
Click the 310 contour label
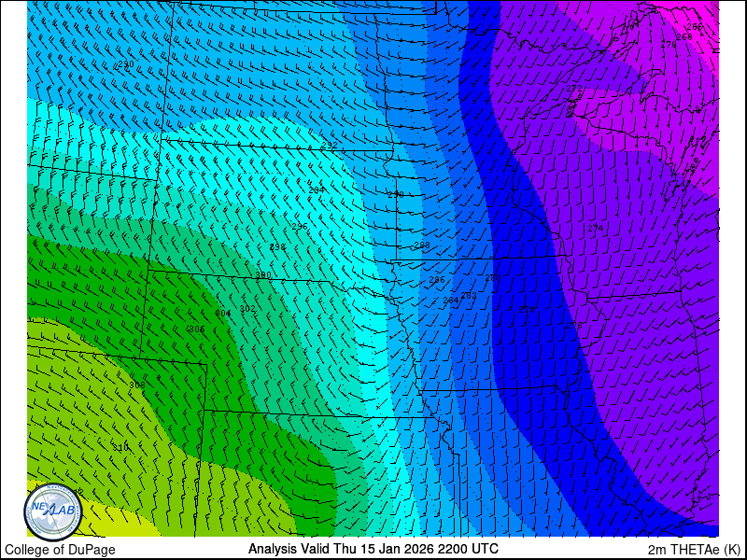120,448
